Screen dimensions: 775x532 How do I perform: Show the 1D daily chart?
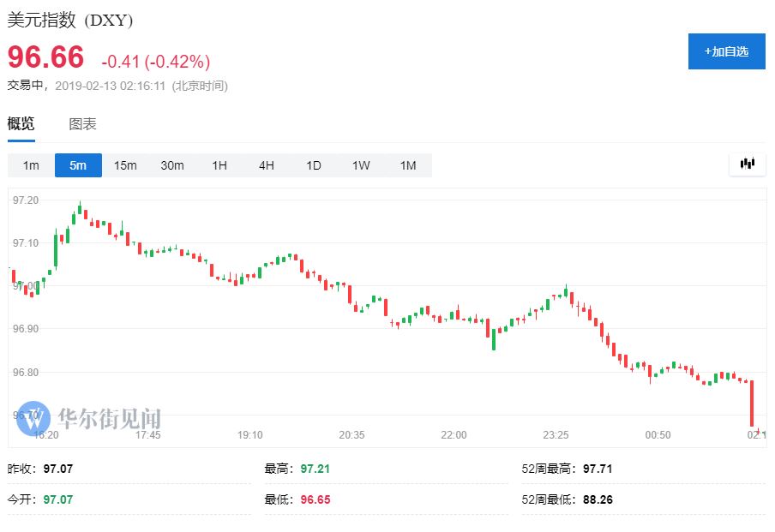click(314, 165)
